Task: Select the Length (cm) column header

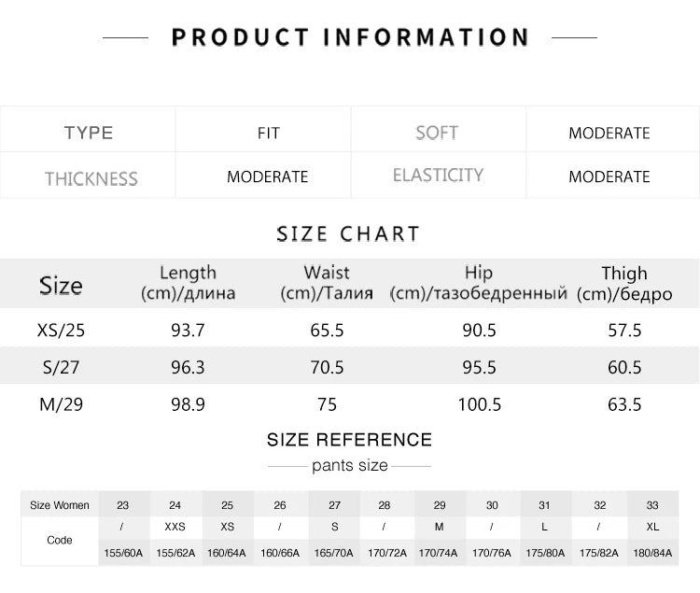Action: [188, 283]
